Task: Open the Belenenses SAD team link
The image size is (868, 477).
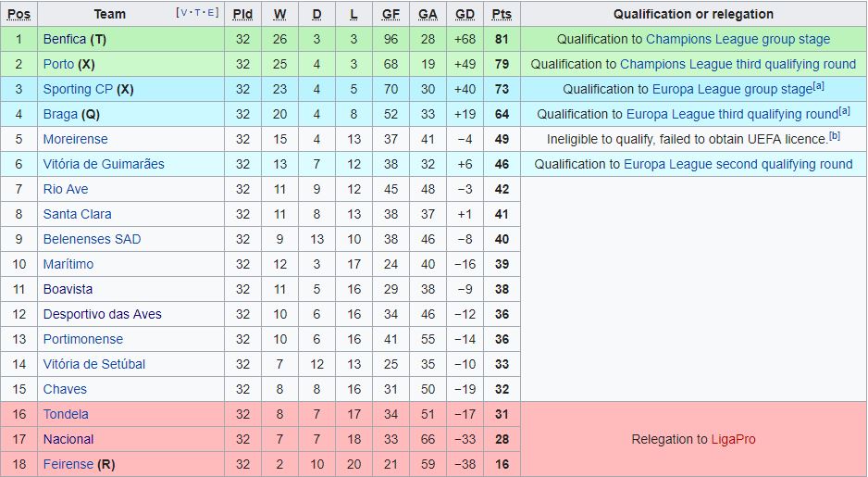Action: pyautogui.click(x=92, y=239)
